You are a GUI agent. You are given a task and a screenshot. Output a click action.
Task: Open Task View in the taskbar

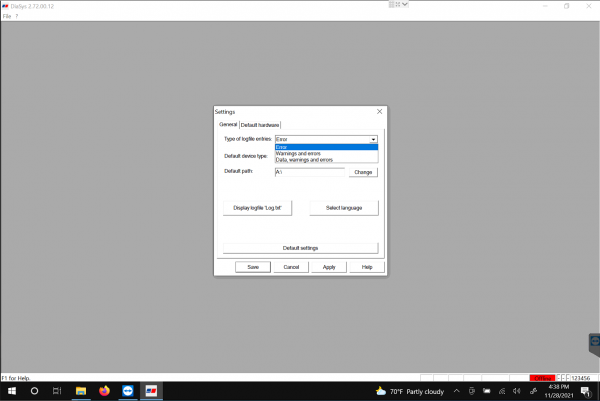57,391
